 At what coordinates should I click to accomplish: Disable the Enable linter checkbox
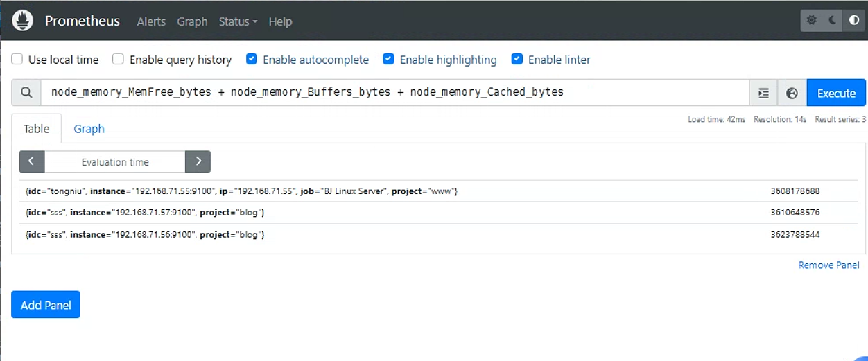517,60
